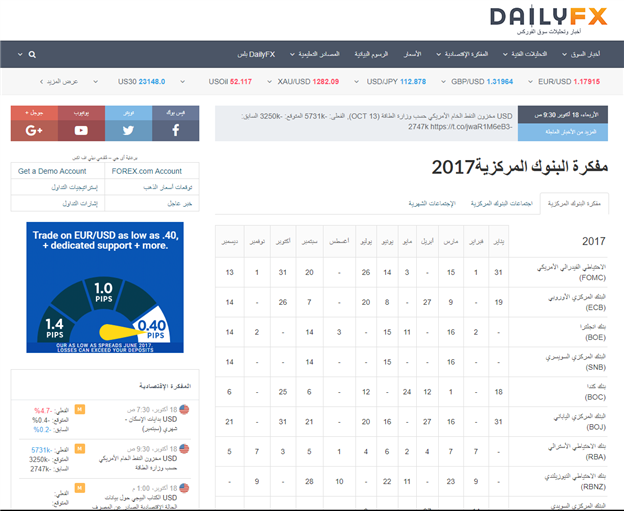
Task: Click the RBA row label
Action: tap(577, 452)
